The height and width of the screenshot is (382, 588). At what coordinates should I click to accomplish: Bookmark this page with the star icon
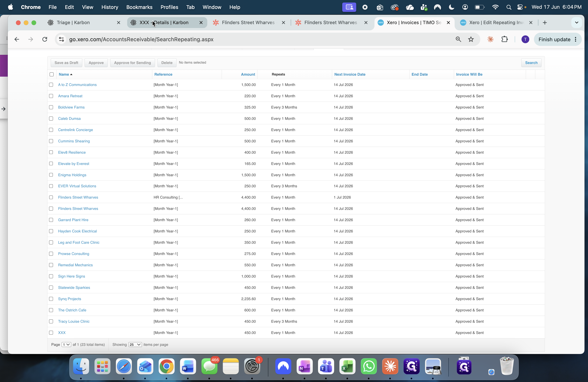(x=471, y=39)
